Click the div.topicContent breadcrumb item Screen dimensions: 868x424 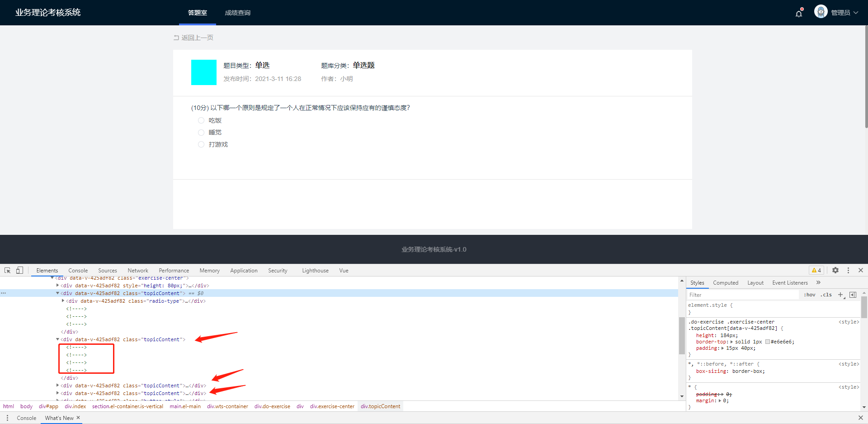(381, 406)
